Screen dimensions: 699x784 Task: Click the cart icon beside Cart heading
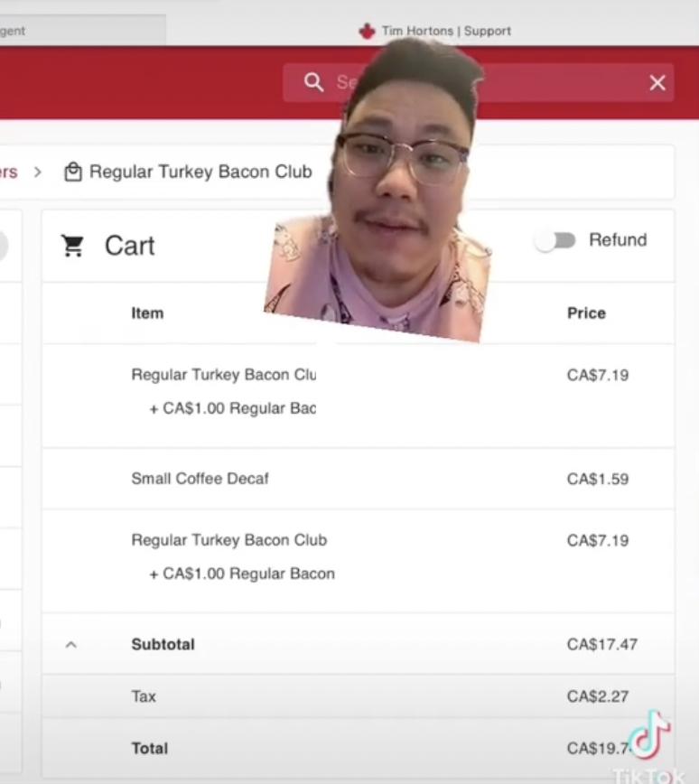click(72, 246)
